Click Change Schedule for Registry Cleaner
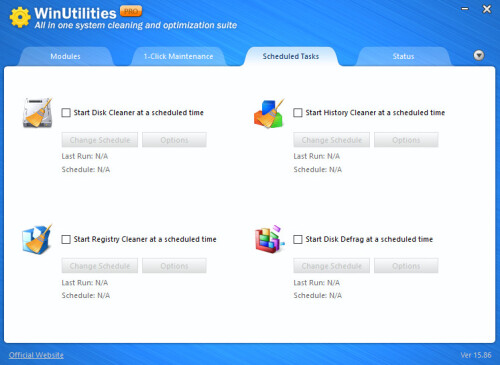The image size is (500, 365). [x=100, y=266]
